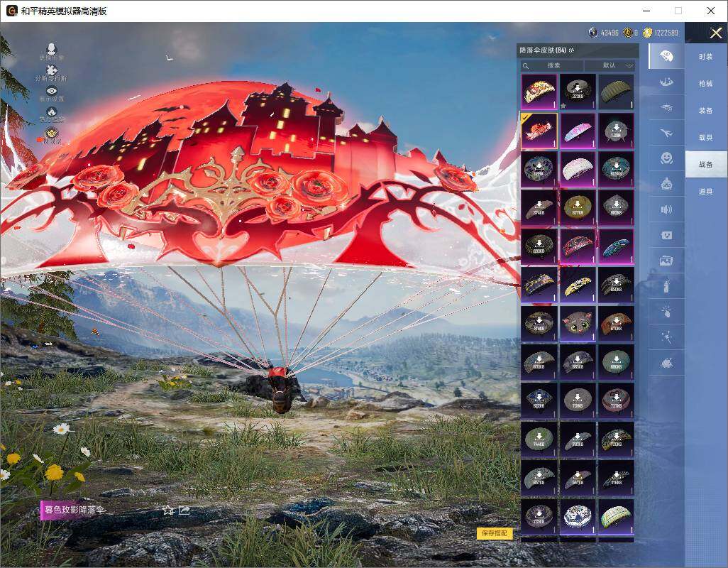This screenshot has width=728, height=568.
Task: Select the pink and blue pastel parachute
Action: 578,131
